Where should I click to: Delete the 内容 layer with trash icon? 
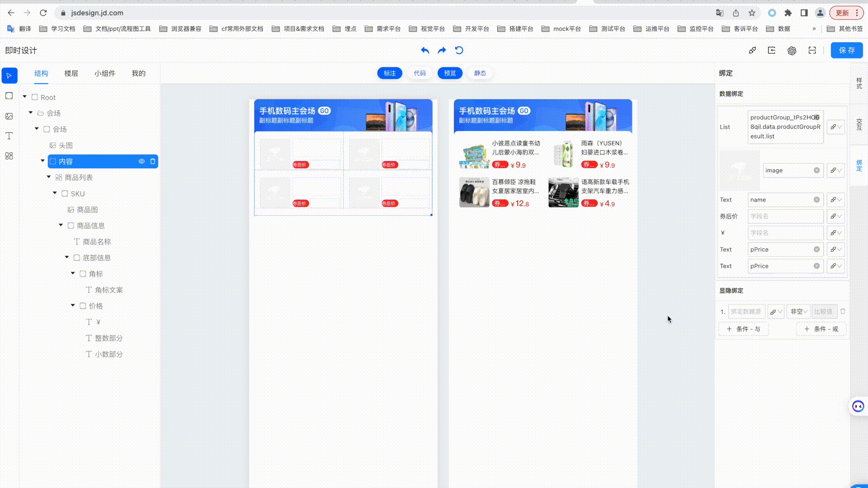(x=153, y=161)
